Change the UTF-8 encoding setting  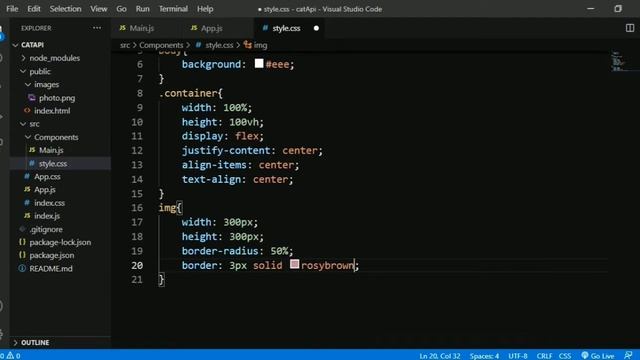pyautogui.click(x=518, y=356)
